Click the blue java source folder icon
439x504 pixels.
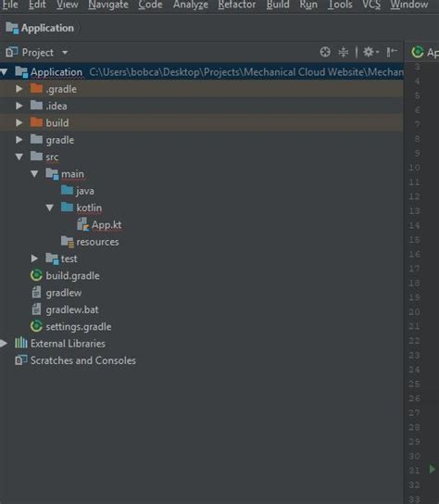(x=67, y=190)
